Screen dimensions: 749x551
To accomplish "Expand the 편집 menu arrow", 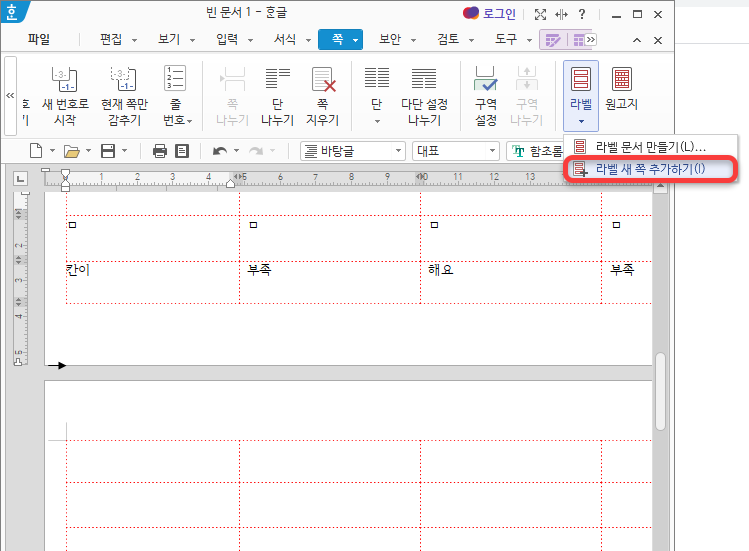I will click(x=134, y=41).
